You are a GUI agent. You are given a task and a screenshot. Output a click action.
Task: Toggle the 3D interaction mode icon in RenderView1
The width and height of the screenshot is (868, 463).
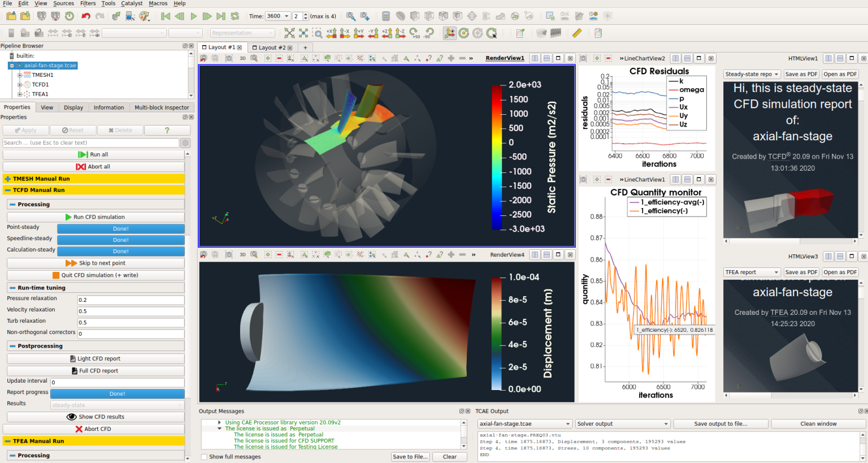242,58
